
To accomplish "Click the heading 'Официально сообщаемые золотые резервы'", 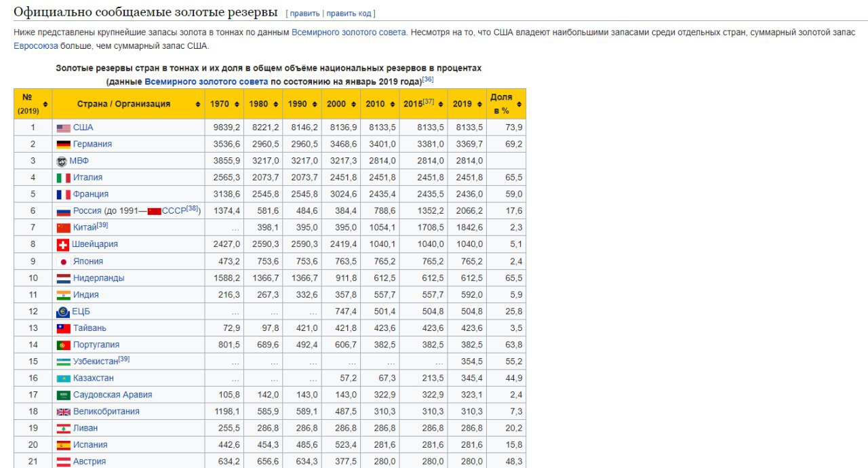I will [146, 12].
